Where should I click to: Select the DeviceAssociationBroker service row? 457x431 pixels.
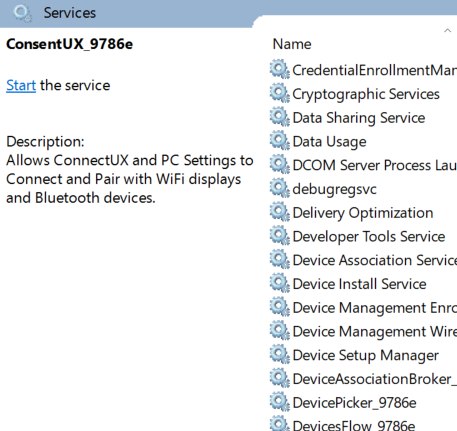click(363, 379)
